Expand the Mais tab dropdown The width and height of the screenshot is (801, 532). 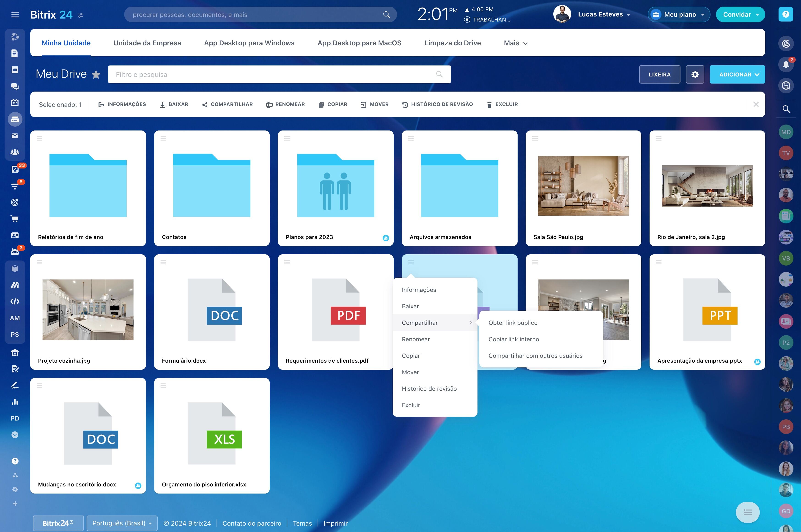coord(516,43)
